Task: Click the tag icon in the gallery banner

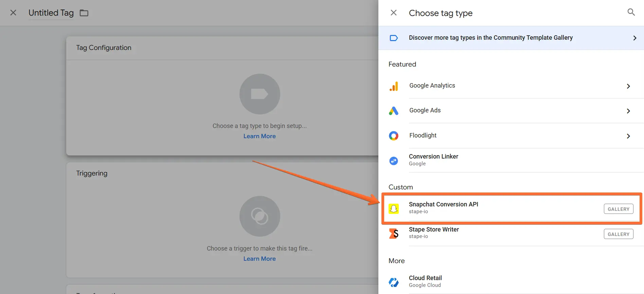Action: [394, 38]
